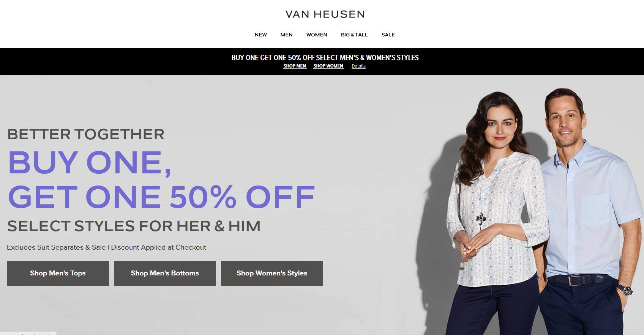
Task: View promo Details link
Action: tap(358, 66)
